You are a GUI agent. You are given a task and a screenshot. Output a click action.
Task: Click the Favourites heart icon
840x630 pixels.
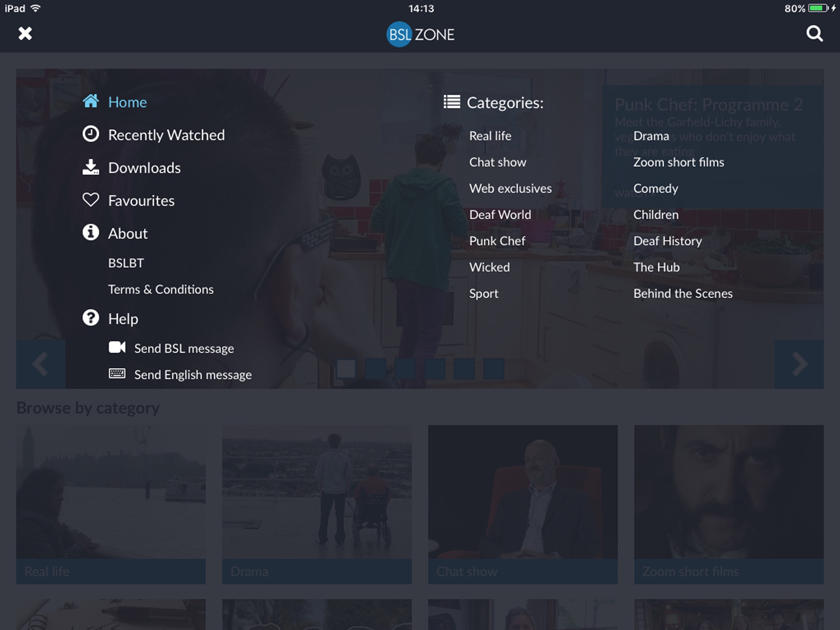[x=91, y=200]
